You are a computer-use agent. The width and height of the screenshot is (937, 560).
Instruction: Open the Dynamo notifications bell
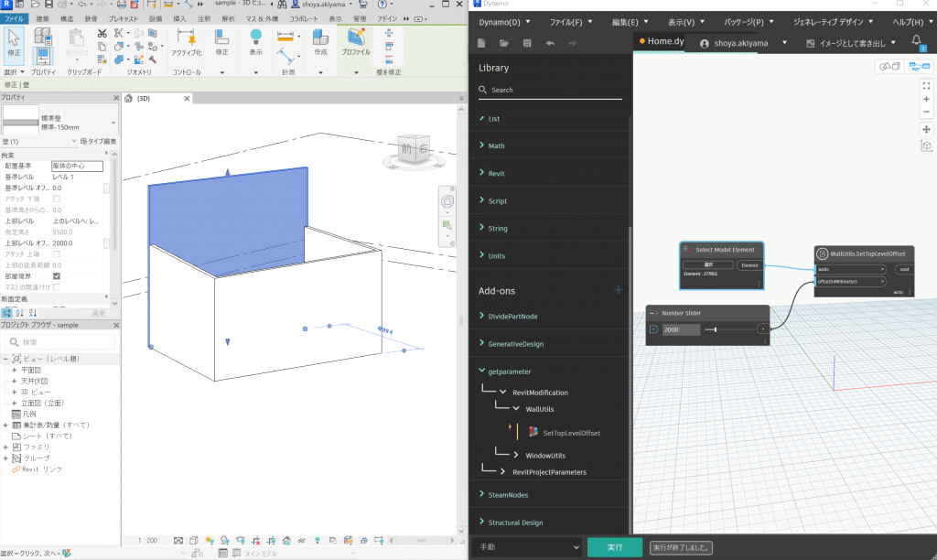[x=917, y=41]
